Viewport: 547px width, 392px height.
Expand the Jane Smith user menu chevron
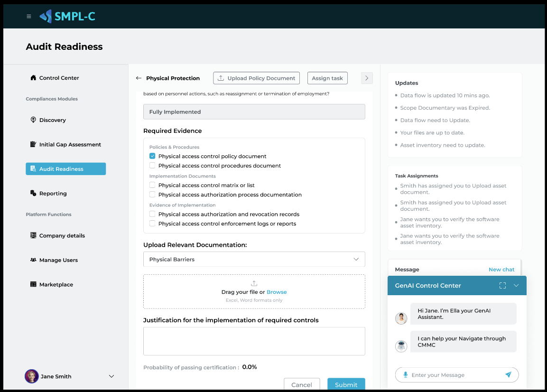point(111,376)
